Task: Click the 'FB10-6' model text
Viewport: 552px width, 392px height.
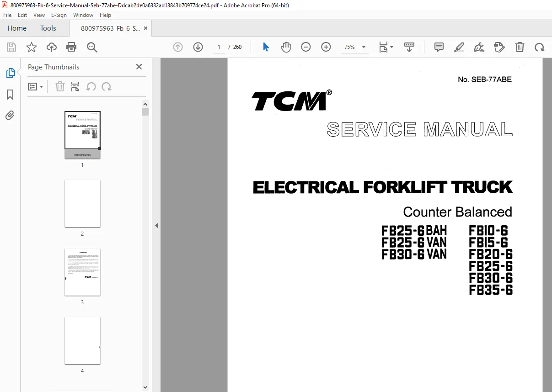Action: click(x=488, y=230)
